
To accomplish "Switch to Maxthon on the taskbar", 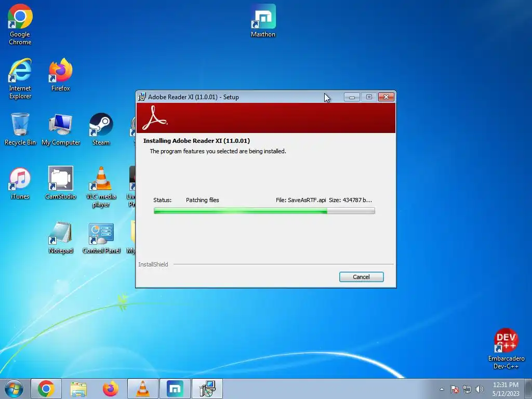I will click(175, 389).
